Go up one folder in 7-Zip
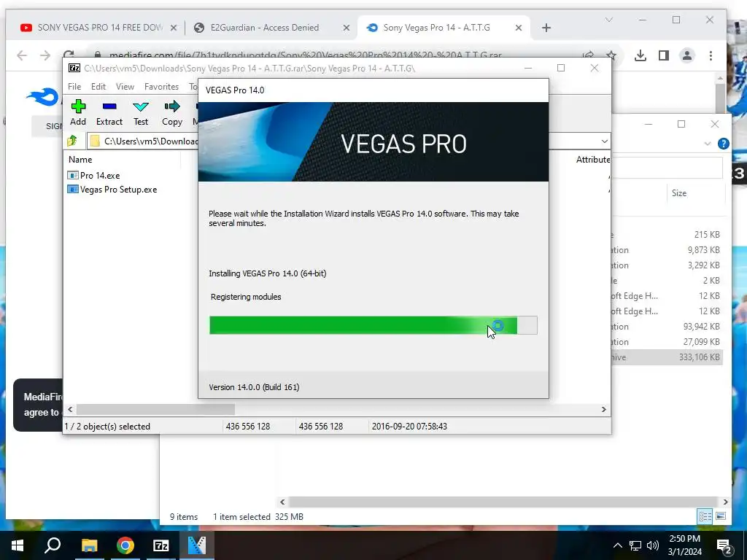This screenshot has width=747, height=560. pyautogui.click(x=72, y=141)
